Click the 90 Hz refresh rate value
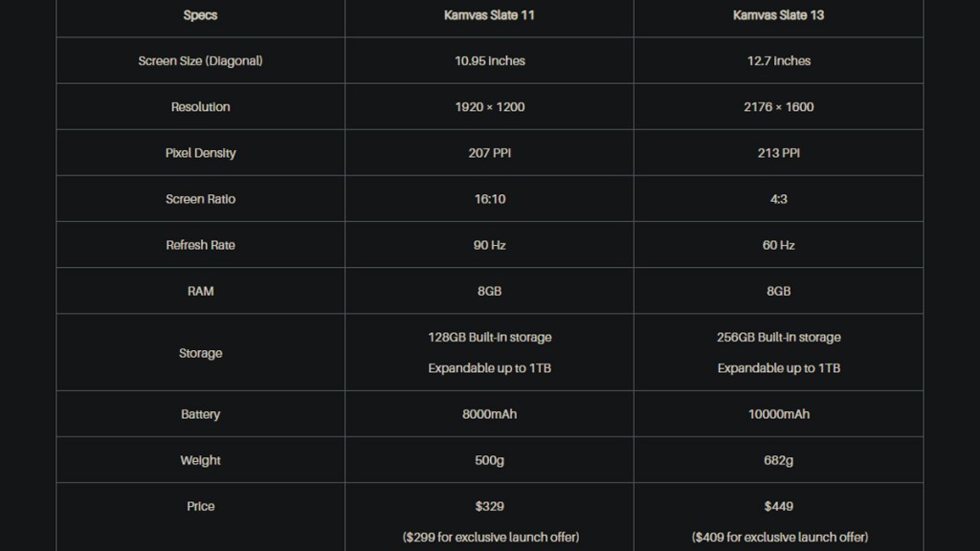The height and width of the screenshot is (551, 980). coord(489,245)
